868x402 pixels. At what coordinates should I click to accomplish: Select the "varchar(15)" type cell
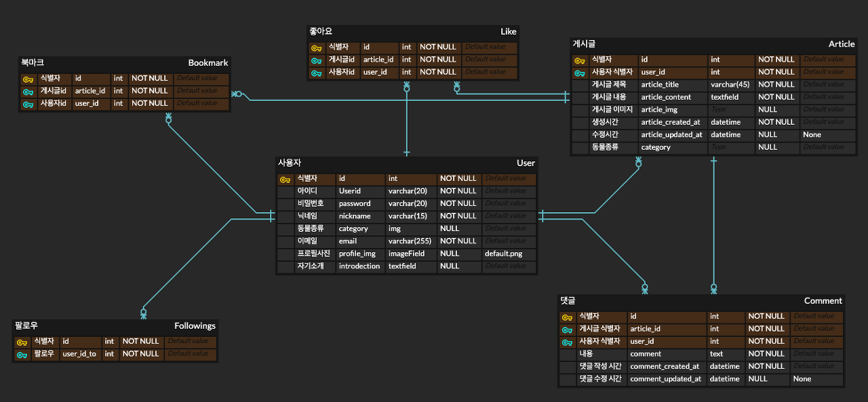tap(408, 216)
